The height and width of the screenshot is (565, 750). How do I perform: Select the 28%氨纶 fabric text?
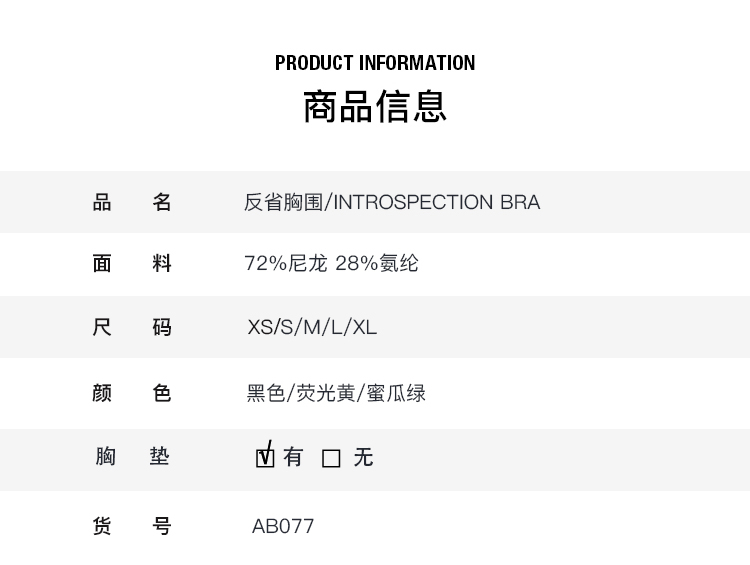point(377,263)
